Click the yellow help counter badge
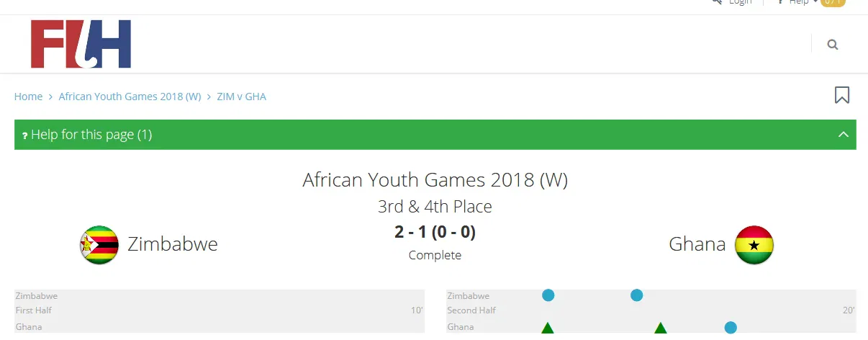 coord(832,2)
